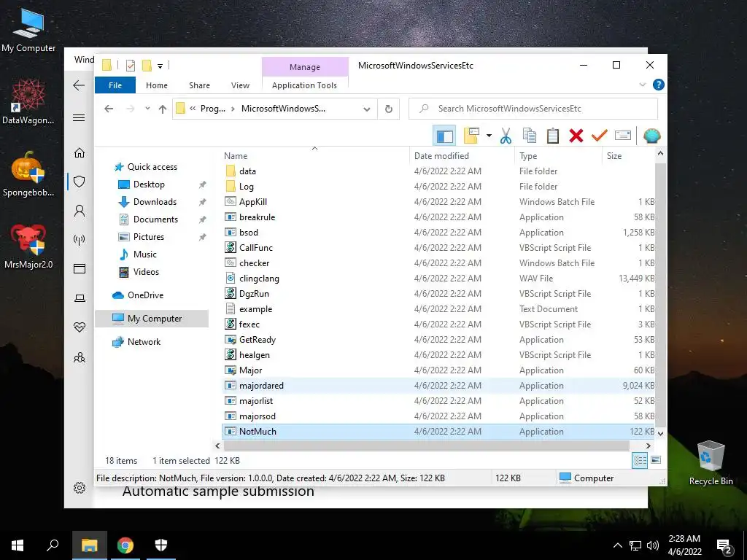Open the File ribbon tab
747x560 pixels.
(115, 85)
